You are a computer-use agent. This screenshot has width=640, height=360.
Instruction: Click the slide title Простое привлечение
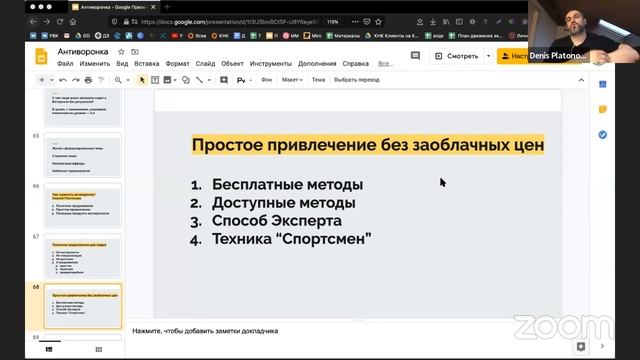[x=368, y=145]
